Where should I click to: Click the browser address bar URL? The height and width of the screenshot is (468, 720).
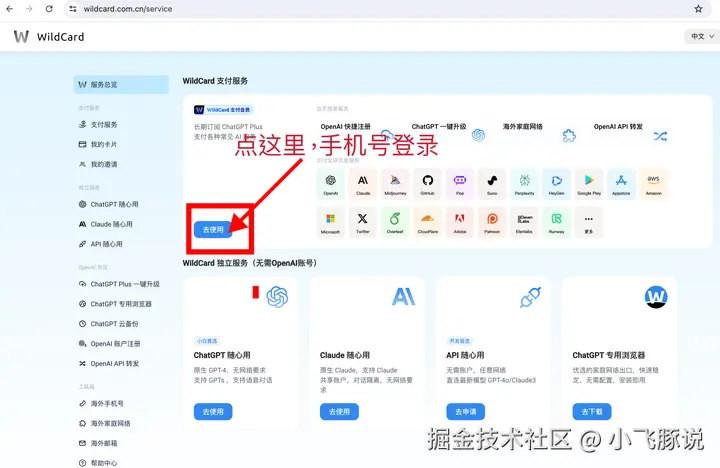coord(128,9)
